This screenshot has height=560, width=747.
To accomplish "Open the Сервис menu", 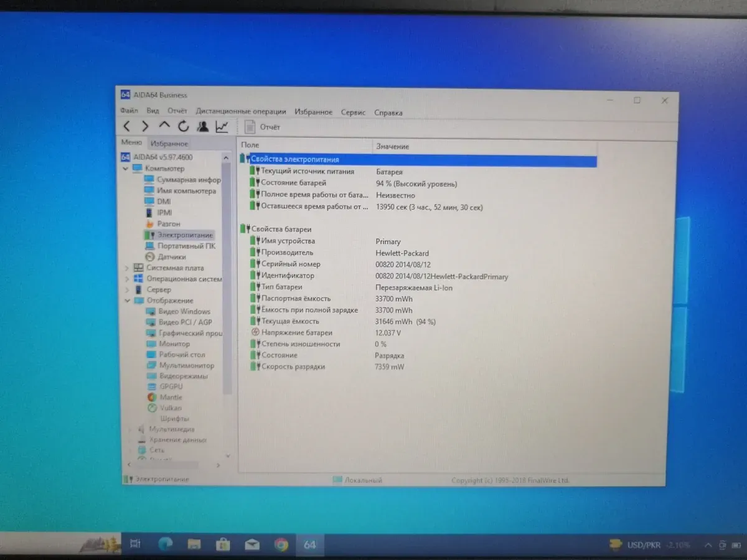I will [353, 112].
